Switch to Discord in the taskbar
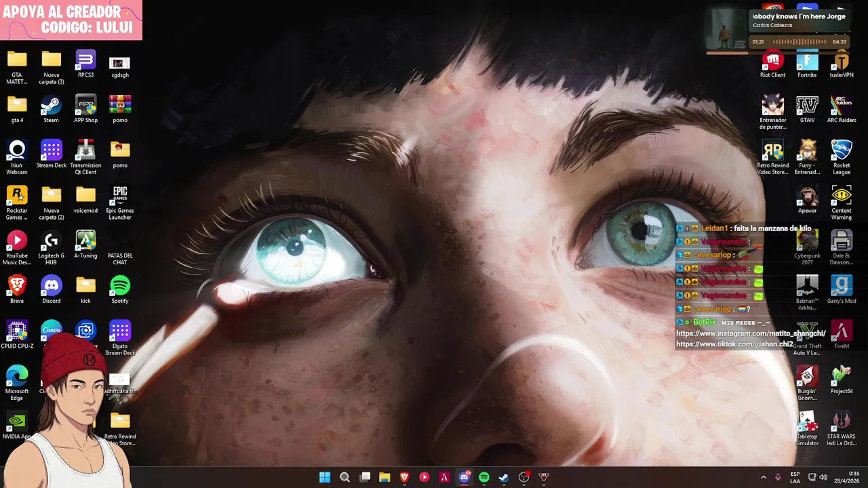 pyautogui.click(x=464, y=477)
